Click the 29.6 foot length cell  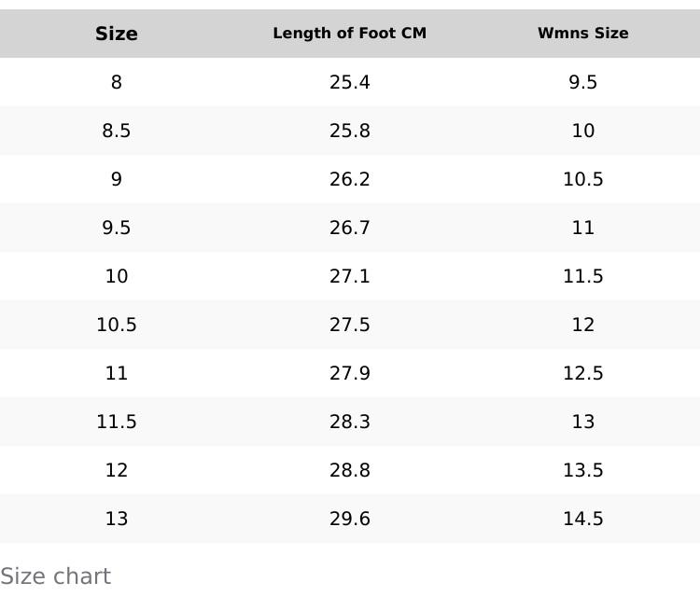(x=350, y=519)
